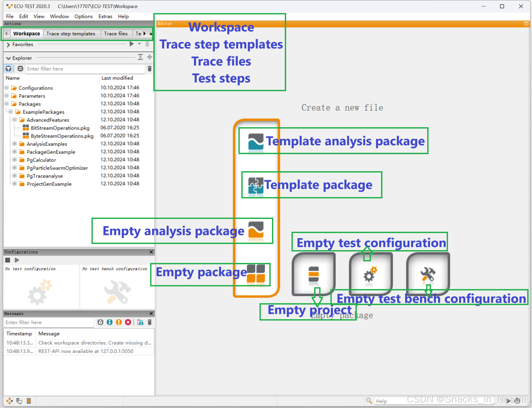Start configuration with the play button
Viewport: 532px width, 408px height.
(x=17, y=260)
